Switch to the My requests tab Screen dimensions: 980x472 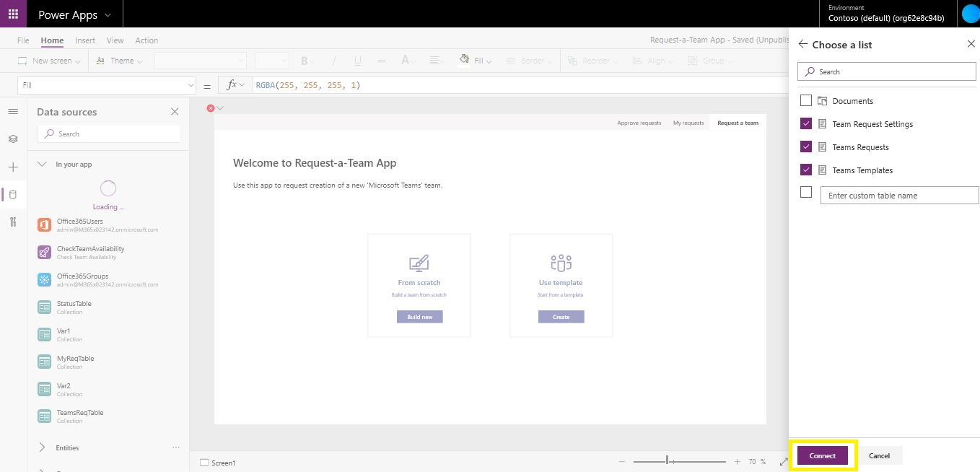coord(688,123)
